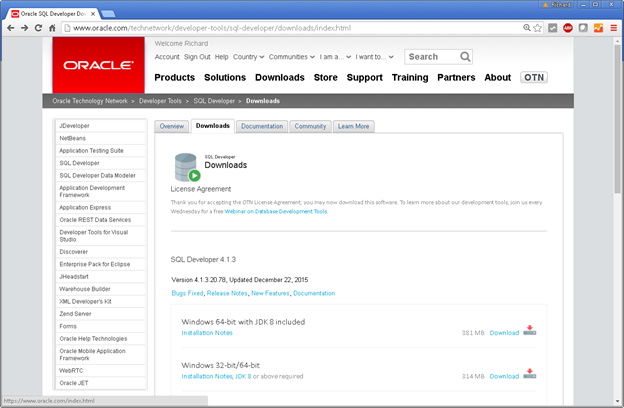This screenshot has height=408, width=624.
Task: Expand the Communities dropdown
Action: click(292, 57)
